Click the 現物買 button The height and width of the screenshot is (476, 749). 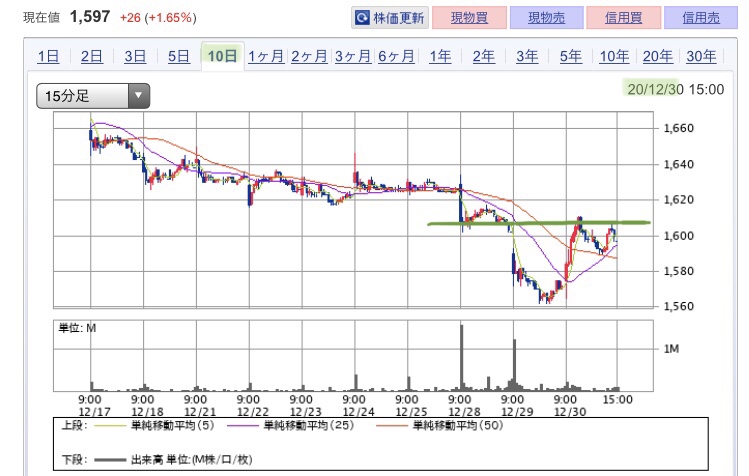(x=470, y=18)
